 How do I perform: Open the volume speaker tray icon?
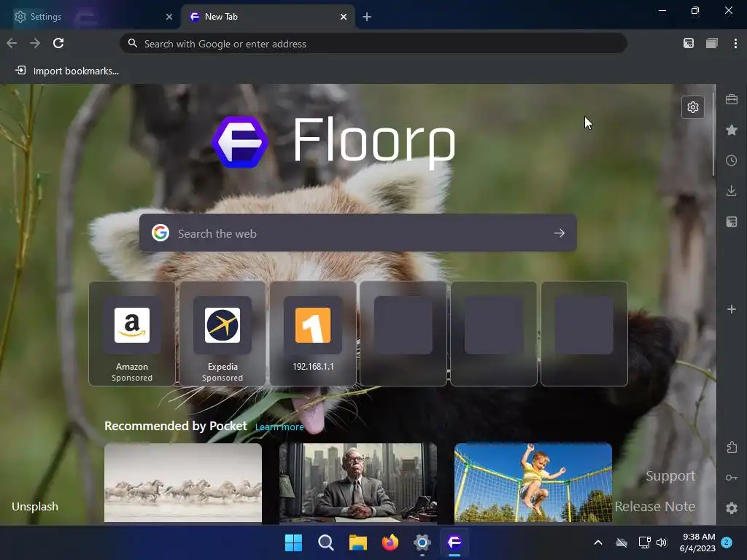click(x=662, y=542)
